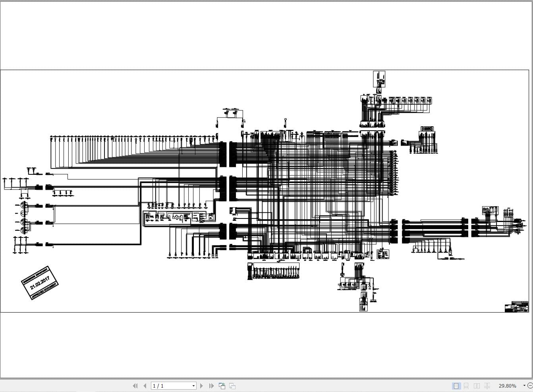
Task: Select two-page facing view mode
Action: pyautogui.click(x=477, y=386)
